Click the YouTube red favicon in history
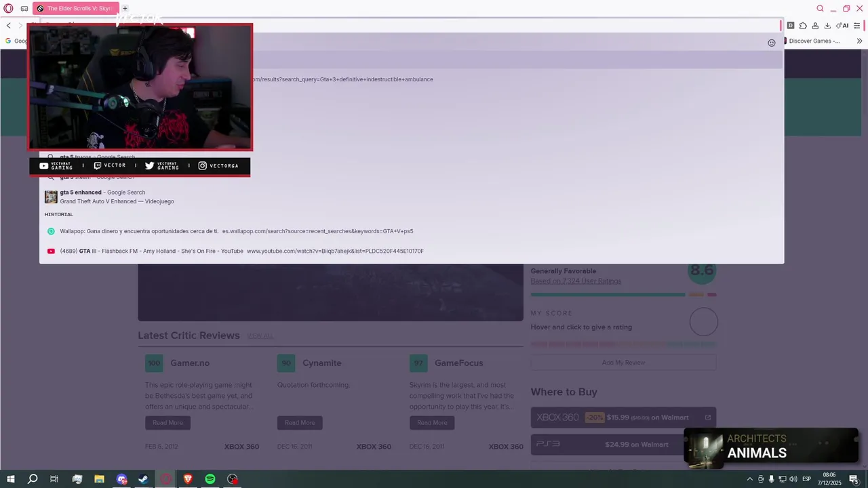This screenshot has width=868, height=488. [51, 251]
